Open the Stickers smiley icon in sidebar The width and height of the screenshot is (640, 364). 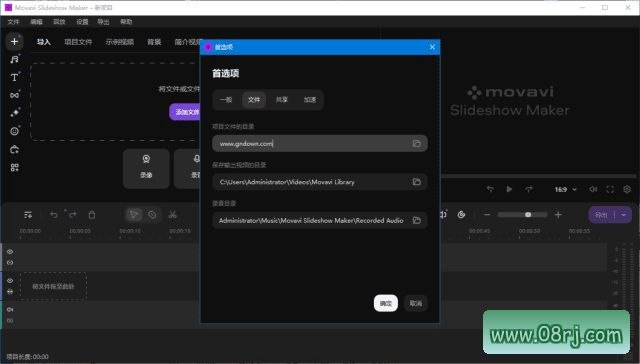click(14, 131)
